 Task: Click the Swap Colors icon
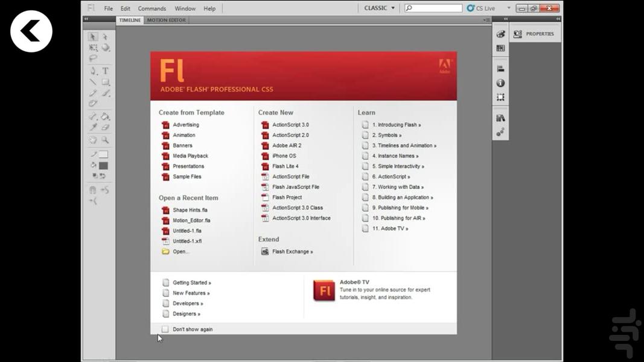103,176
